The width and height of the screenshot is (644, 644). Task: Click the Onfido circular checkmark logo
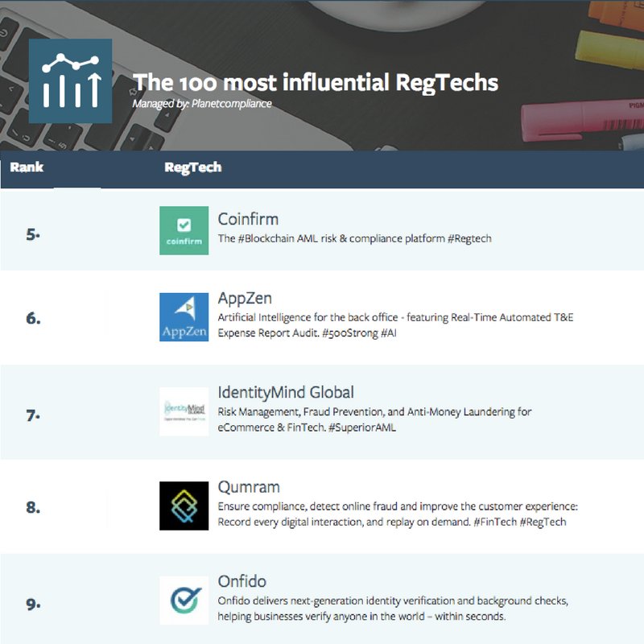pos(184,598)
